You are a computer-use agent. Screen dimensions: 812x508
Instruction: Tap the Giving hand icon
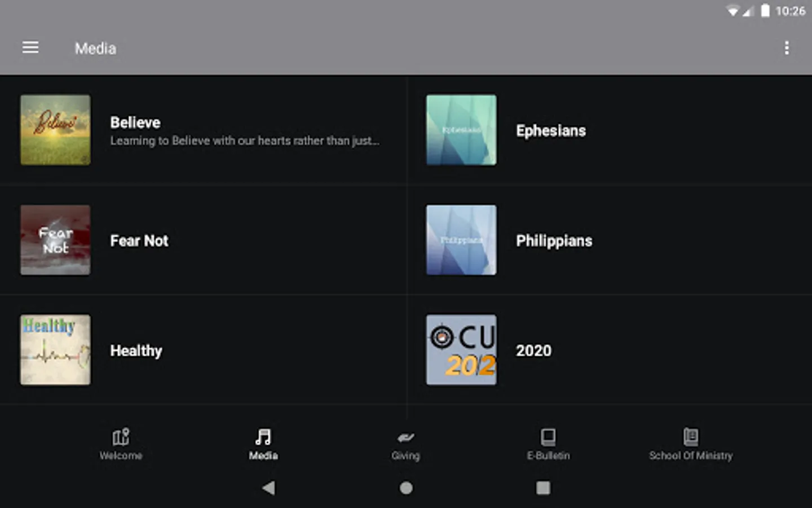(x=405, y=436)
